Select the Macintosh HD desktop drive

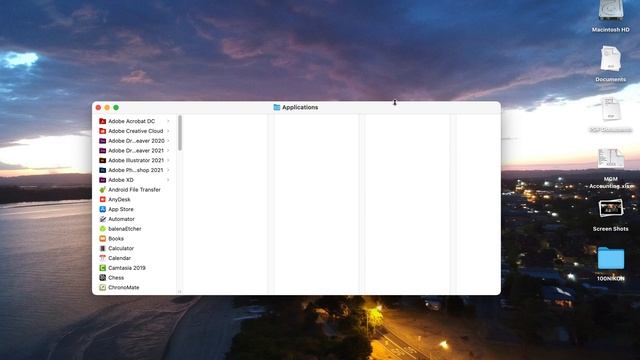tap(611, 10)
